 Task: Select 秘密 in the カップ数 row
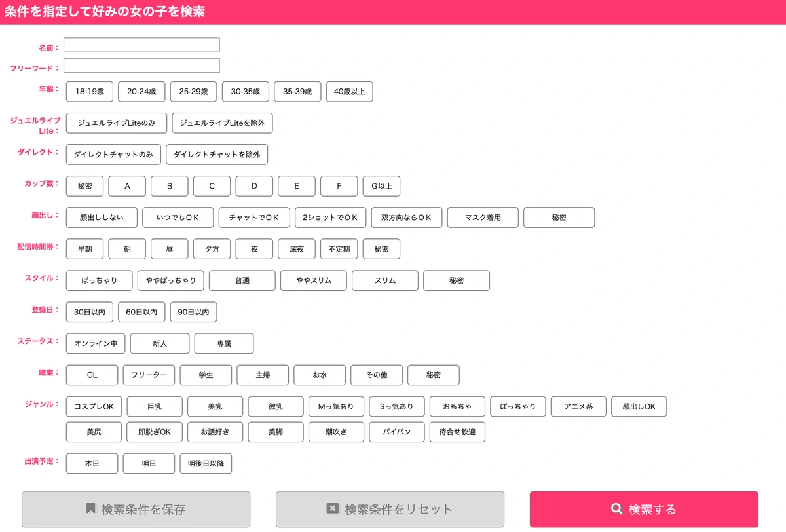(85, 186)
